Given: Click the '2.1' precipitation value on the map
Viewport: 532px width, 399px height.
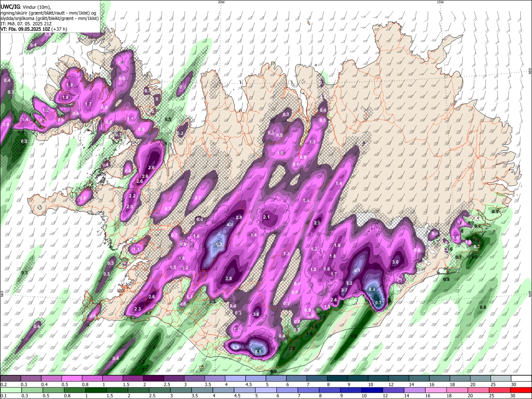Looking at the screenshot, I should pos(267,217).
